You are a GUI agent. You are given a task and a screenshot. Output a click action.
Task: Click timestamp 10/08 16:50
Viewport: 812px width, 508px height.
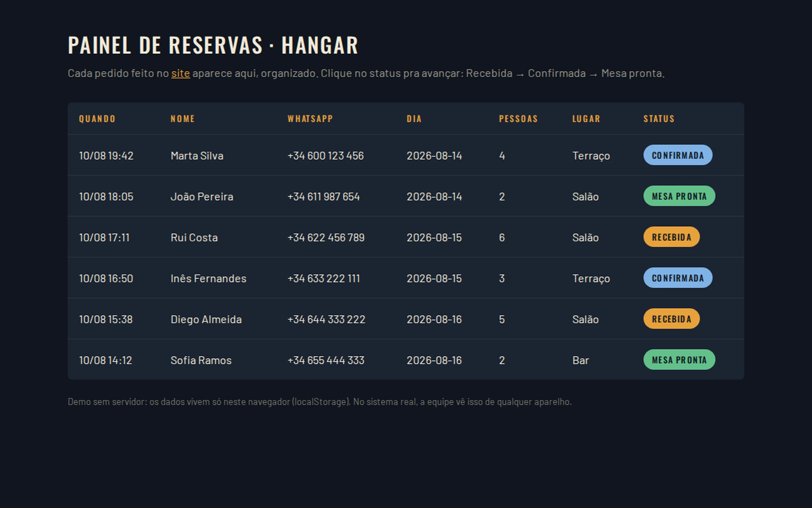[x=106, y=279]
